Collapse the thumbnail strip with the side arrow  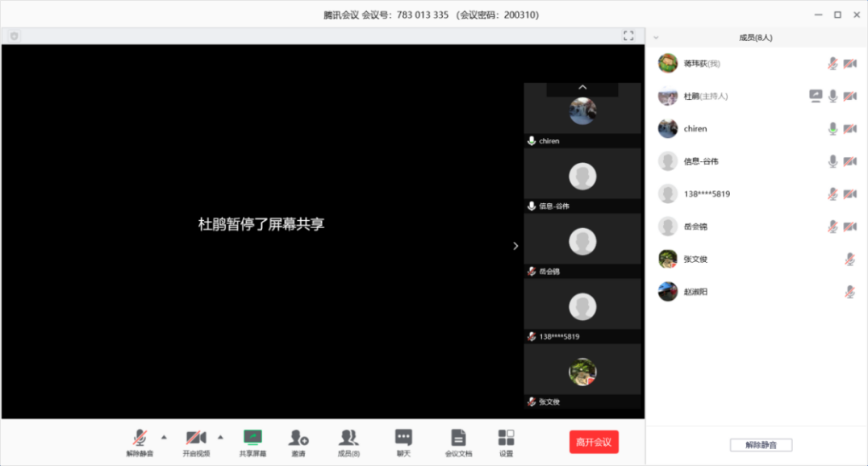tap(515, 246)
